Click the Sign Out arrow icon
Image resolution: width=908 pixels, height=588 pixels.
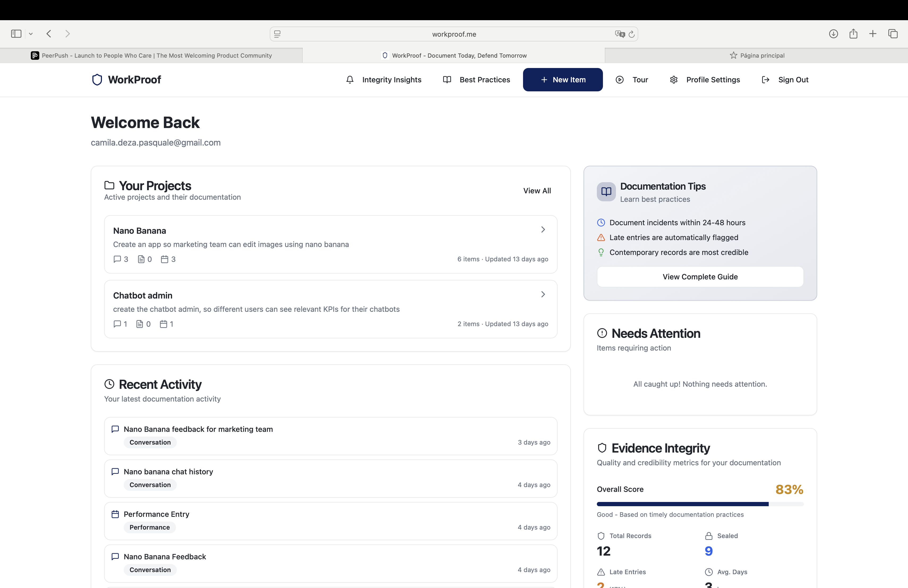[765, 79]
